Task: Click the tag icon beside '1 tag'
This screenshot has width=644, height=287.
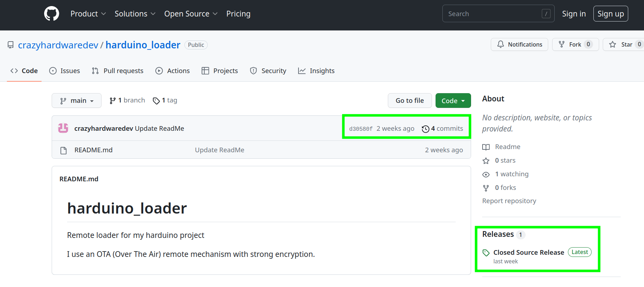Action: click(156, 101)
